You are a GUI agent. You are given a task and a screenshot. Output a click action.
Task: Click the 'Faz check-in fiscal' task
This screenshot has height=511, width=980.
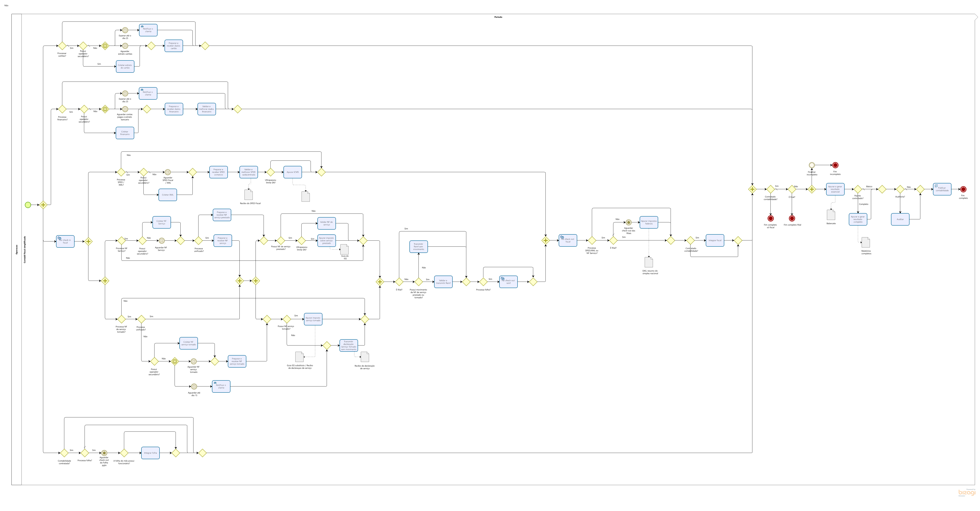point(65,242)
